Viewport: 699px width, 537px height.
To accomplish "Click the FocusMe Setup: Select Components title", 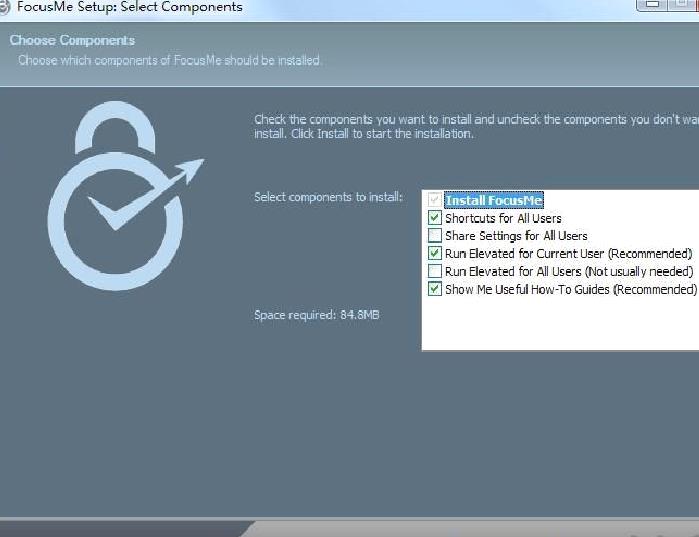I will pyautogui.click(x=130, y=7).
